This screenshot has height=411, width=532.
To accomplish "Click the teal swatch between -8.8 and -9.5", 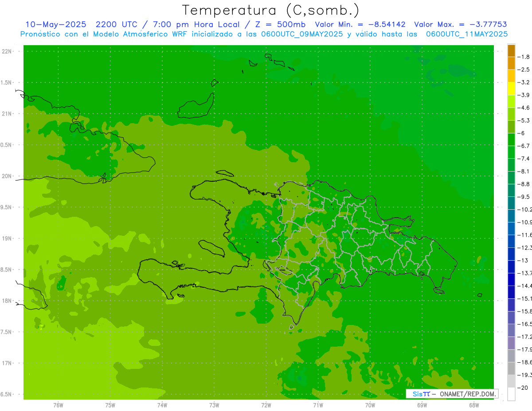I will (511, 190).
